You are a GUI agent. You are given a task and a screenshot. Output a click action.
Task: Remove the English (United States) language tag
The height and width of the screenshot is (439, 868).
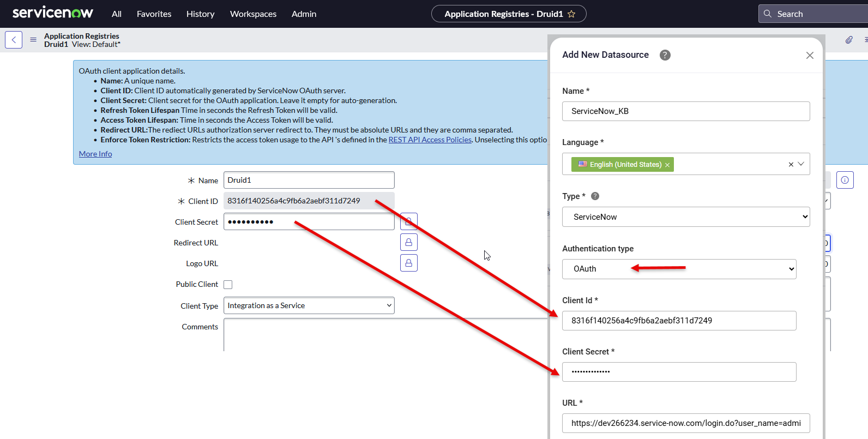[x=667, y=165]
